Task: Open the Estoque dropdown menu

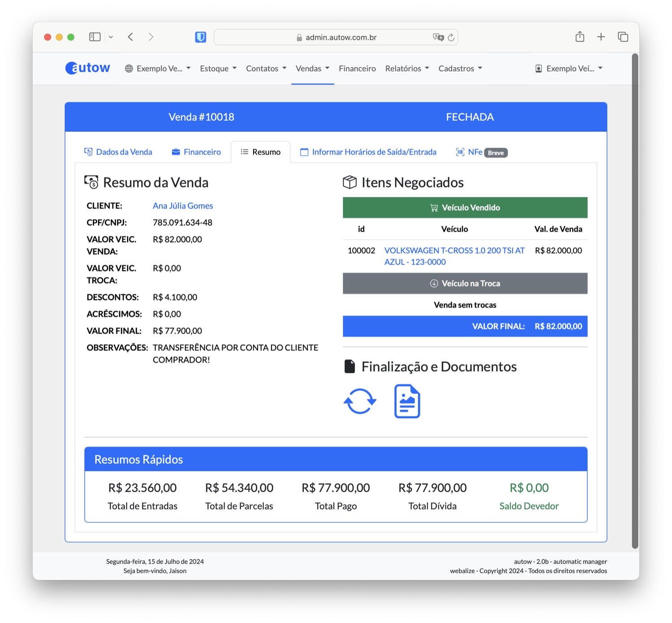Action: coord(218,69)
